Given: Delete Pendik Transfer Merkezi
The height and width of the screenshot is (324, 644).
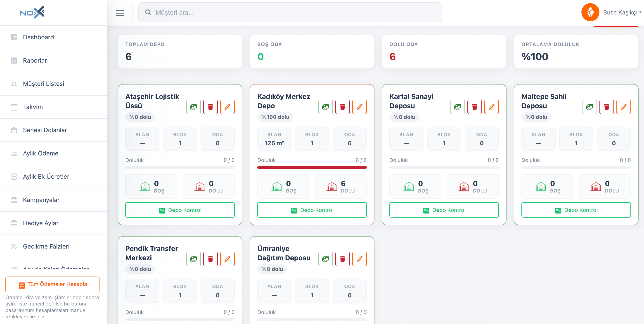Looking at the screenshot, I should click(211, 259).
